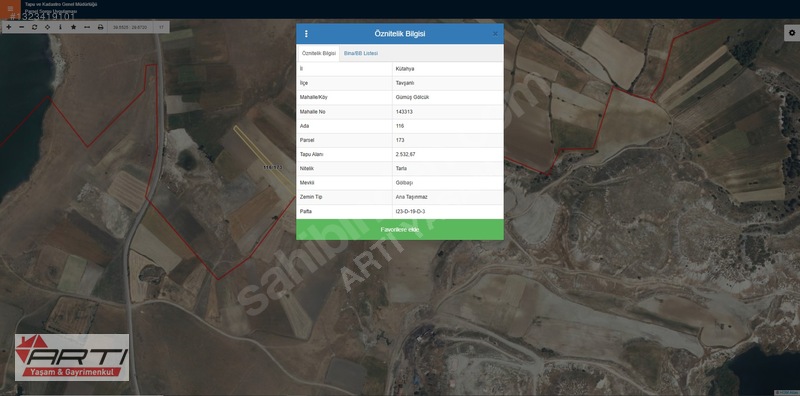The height and width of the screenshot is (396, 800).
Task: Click the Tapu ve Kadastro Genel Müdürlüğü title
Action: (x=61, y=4)
